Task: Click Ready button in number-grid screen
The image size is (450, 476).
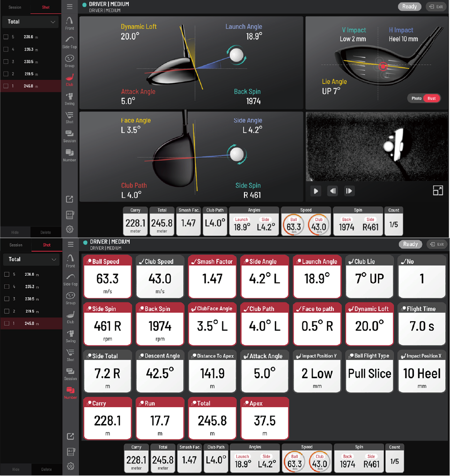Action: (410, 244)
